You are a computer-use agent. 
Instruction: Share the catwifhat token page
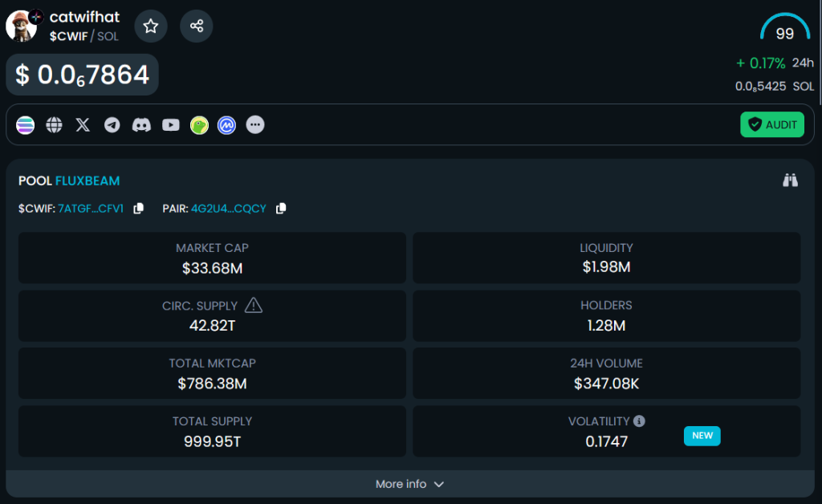pos(197,26)
